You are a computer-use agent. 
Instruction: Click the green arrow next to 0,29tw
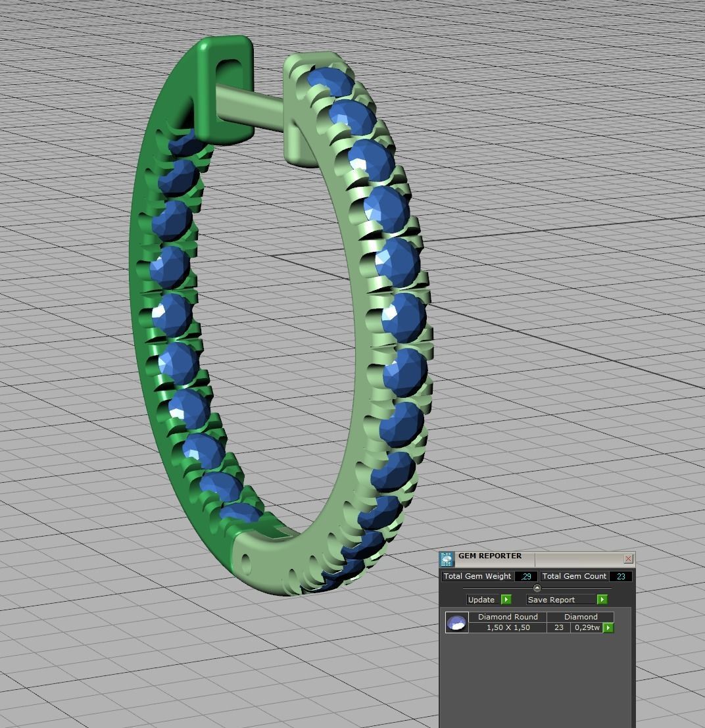608,628
